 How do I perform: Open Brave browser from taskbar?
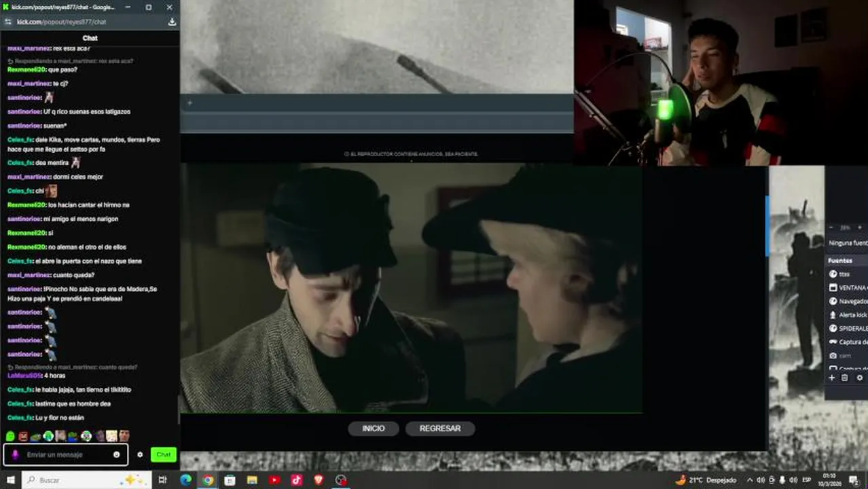tap(319, 480)
